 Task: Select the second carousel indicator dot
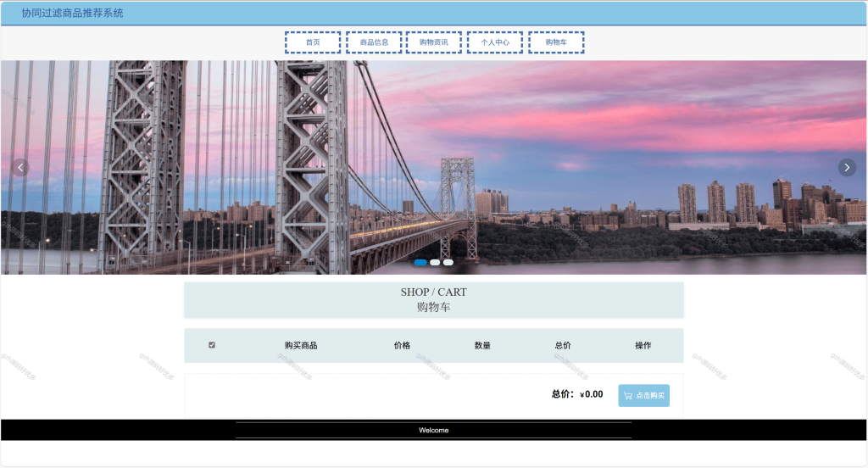435,263
